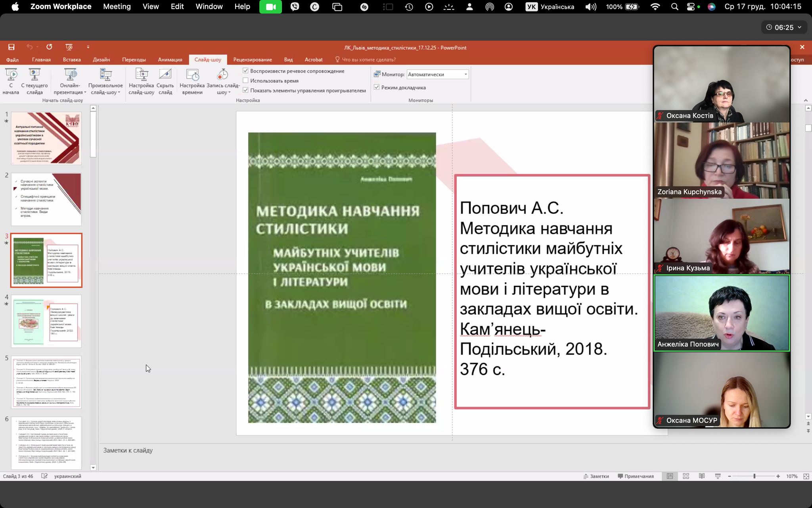Open comments via the Примечания button
Screen dimensions: 812x508
636,476
